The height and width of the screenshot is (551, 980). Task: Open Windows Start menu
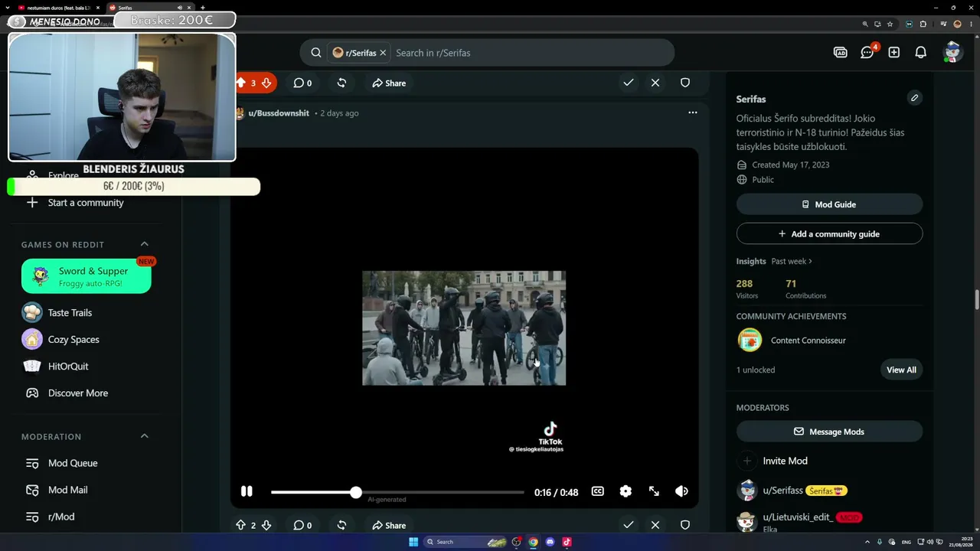(x=413, y=542)
